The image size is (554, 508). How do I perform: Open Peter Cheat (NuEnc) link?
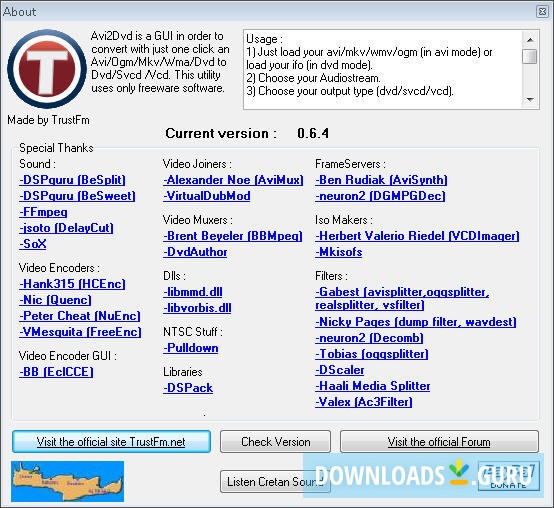(x=80, y=316)
